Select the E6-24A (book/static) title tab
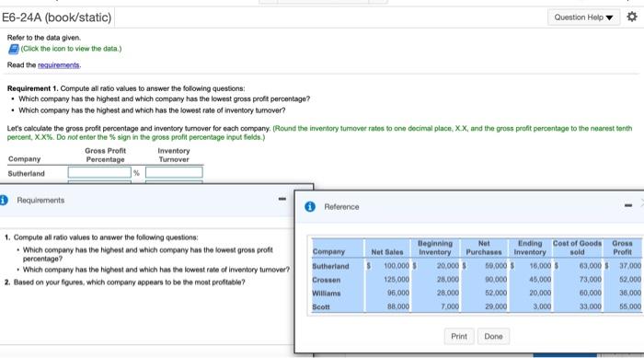644x358 pixels. pos(57,17)
